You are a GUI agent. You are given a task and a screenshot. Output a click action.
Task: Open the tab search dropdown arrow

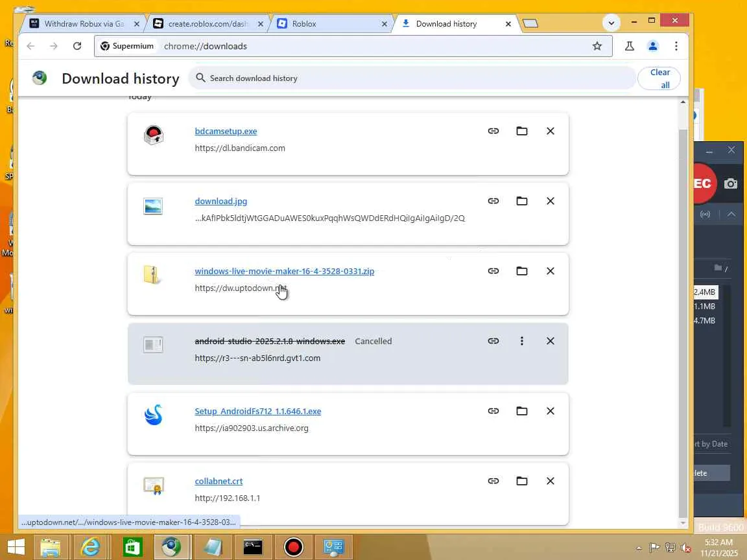click(x=611, y=23)
